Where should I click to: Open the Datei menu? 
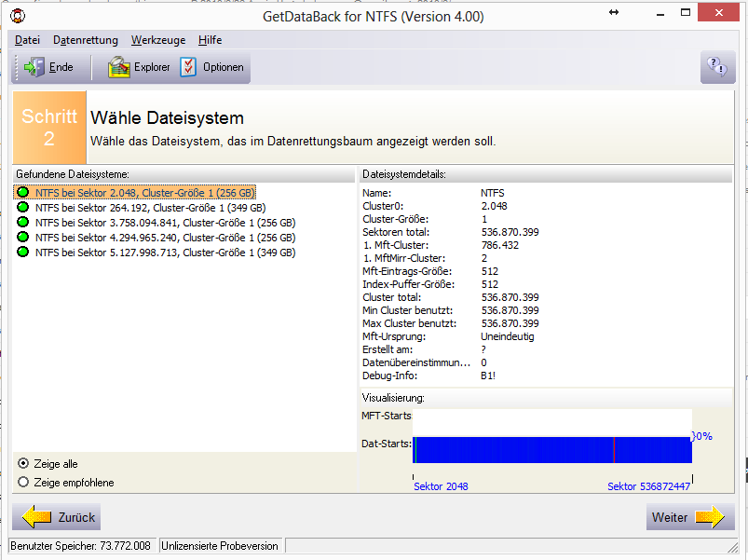pos(27,40)
